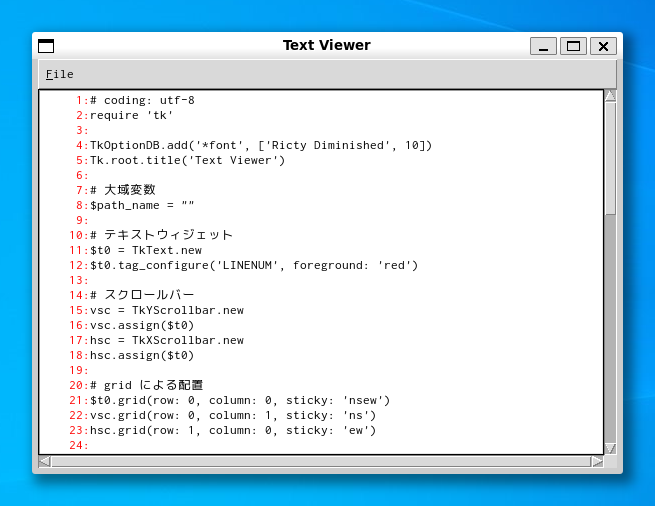The width and height of the screenshot is (655, 506).
Task: Maximize the Text Viewer window
Action: [x=573, y=46]
